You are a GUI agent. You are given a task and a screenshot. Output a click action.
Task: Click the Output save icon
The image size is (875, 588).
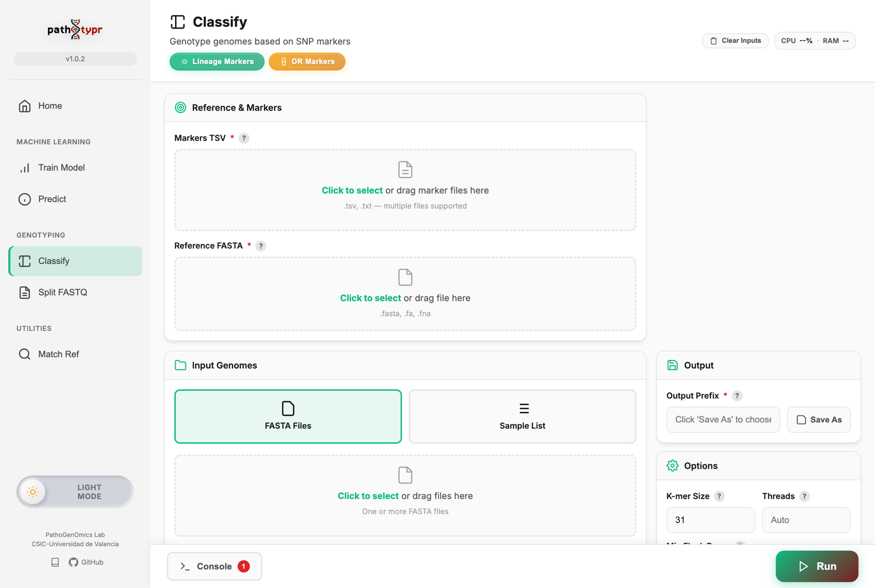(x=673, y=365)
